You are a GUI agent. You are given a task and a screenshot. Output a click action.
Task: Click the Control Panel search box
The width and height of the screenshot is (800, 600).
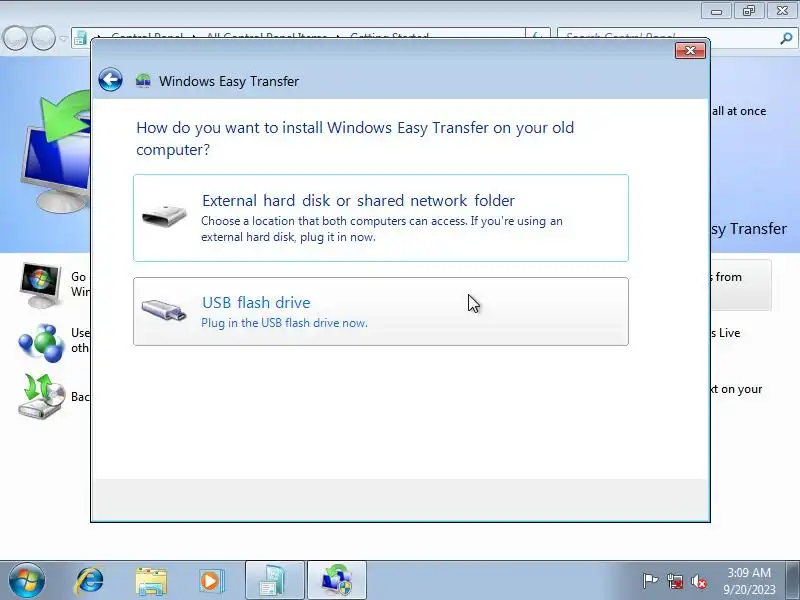(x=668, y=38)
